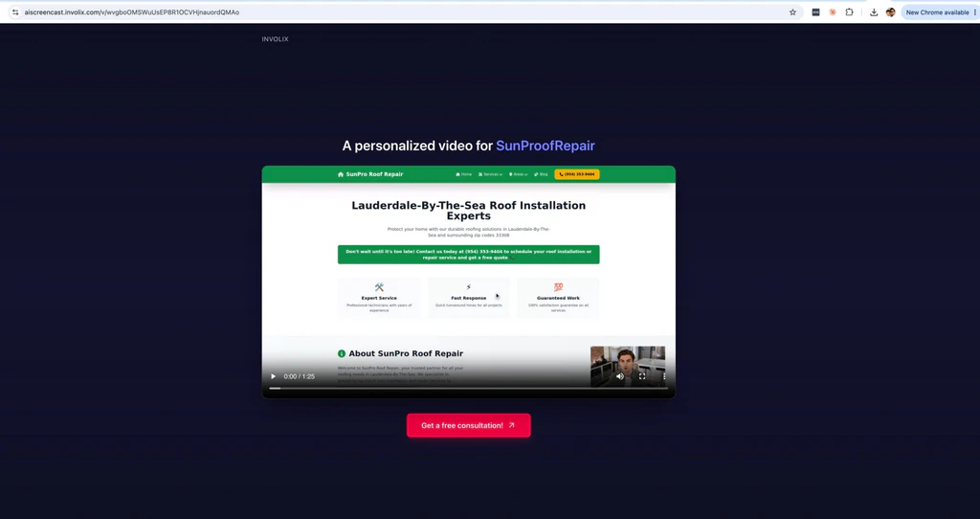This screenshot has width=980, height=519.
Task: Open the Chrome profile avatar
Action: point(891,11)
